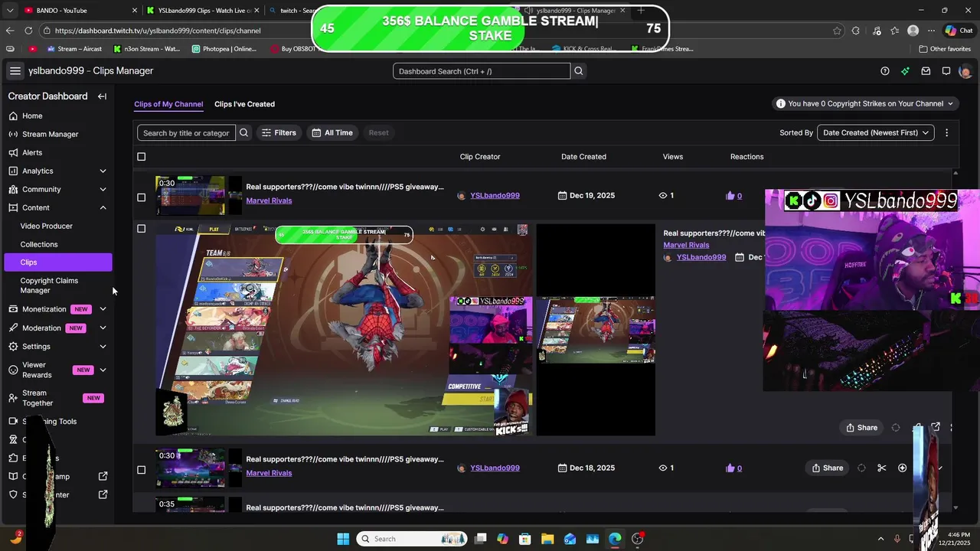Open the Filters button

click(279, 132)
